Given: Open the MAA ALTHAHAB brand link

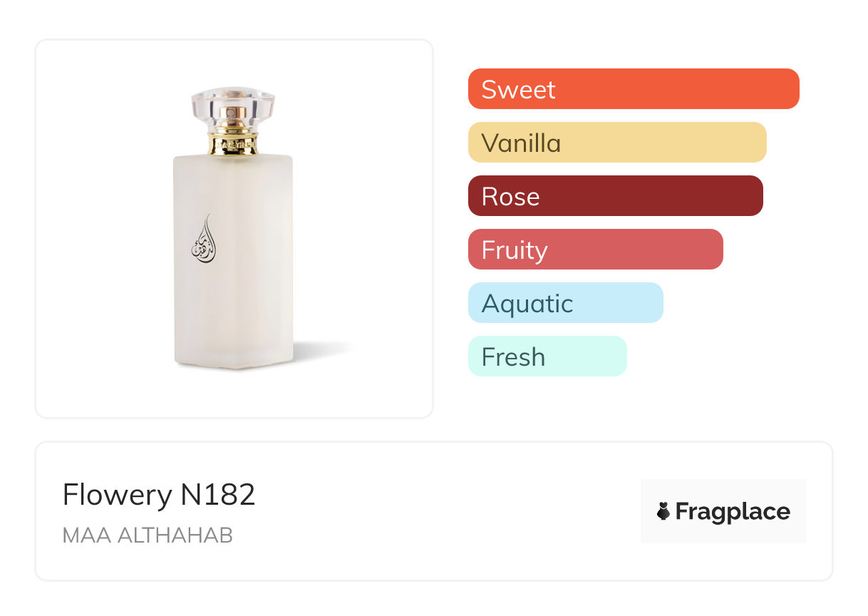Looking at the screenshot, I should click(x=148, y=535).
